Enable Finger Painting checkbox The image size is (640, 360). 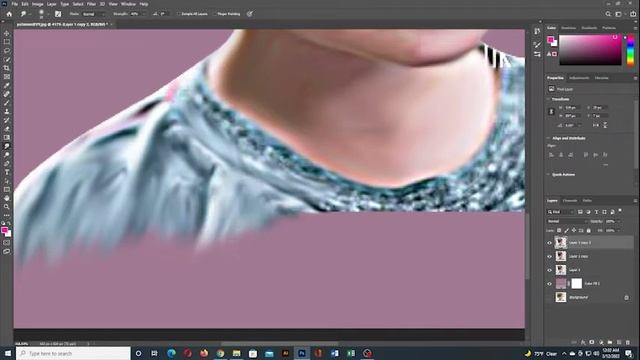coord(215,14)
